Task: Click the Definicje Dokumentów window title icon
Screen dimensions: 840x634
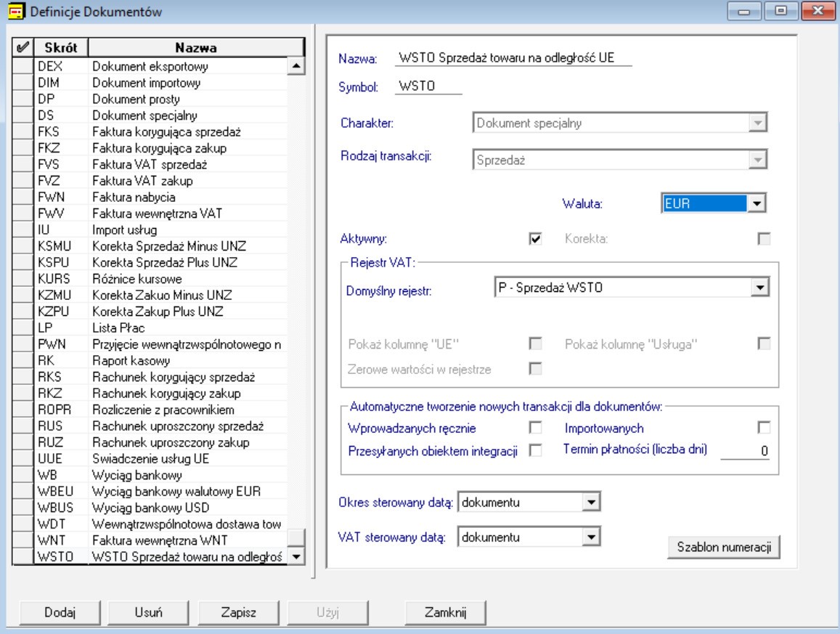Action: click(16, 11)
